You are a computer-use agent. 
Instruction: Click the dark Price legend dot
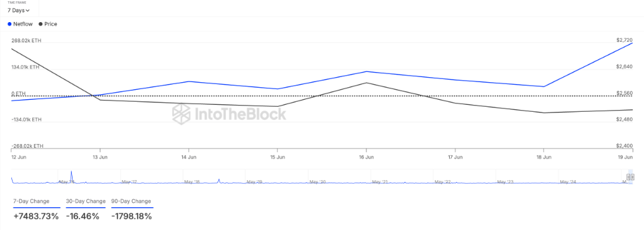tap(40, 24)
